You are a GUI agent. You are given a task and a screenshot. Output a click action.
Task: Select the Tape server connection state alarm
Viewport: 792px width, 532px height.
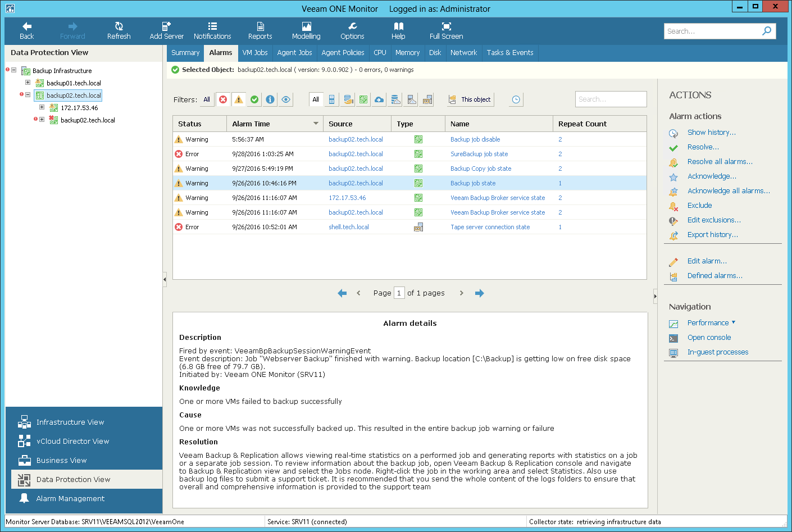point(409,227)
